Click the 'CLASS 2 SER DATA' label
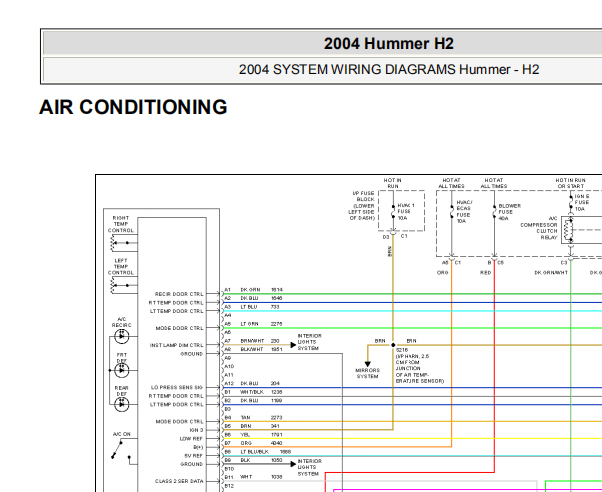Viewport: 602px width, 492px height. 179,481
